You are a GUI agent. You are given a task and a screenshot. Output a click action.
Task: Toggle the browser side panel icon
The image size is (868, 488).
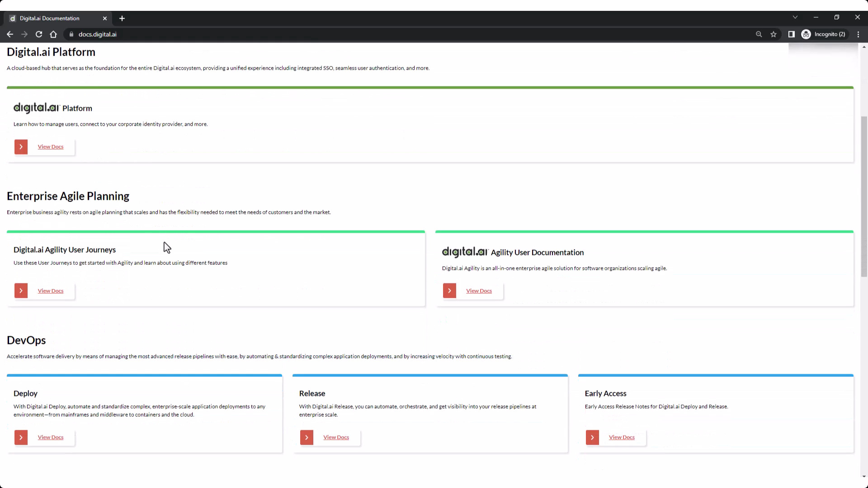(x=791, y=34)
